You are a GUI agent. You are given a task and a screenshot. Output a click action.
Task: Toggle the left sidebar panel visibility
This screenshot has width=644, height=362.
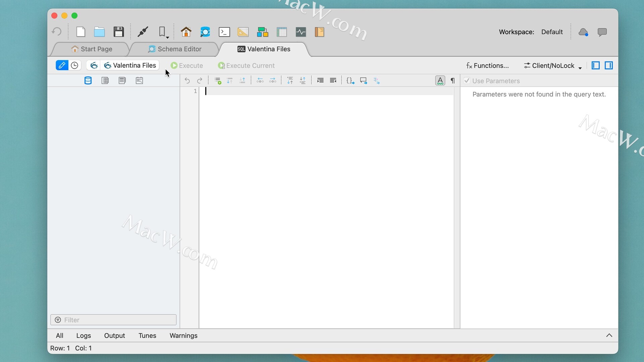pyautogui.click(x=596, y=65)
